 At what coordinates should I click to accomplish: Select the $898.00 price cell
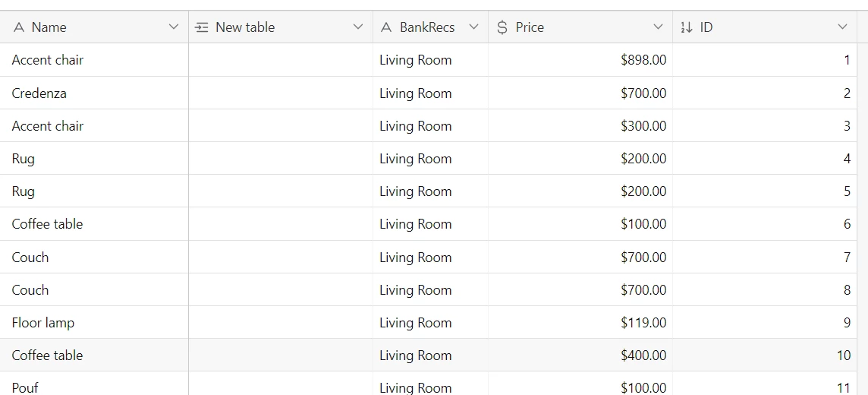(x=580, y=60)
